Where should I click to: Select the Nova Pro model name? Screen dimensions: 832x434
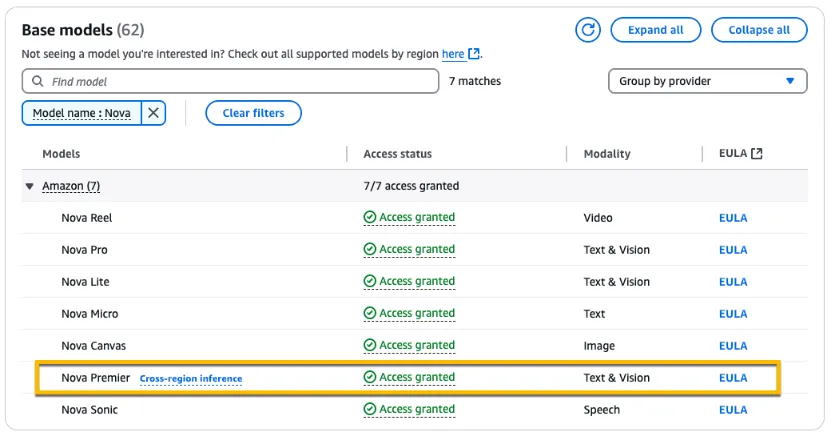(x=84, y=250)
